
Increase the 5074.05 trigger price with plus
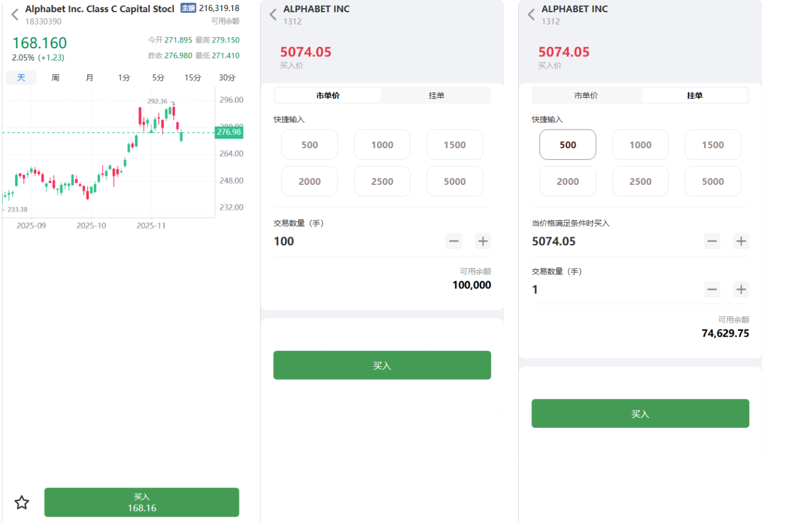pos(740,241)
